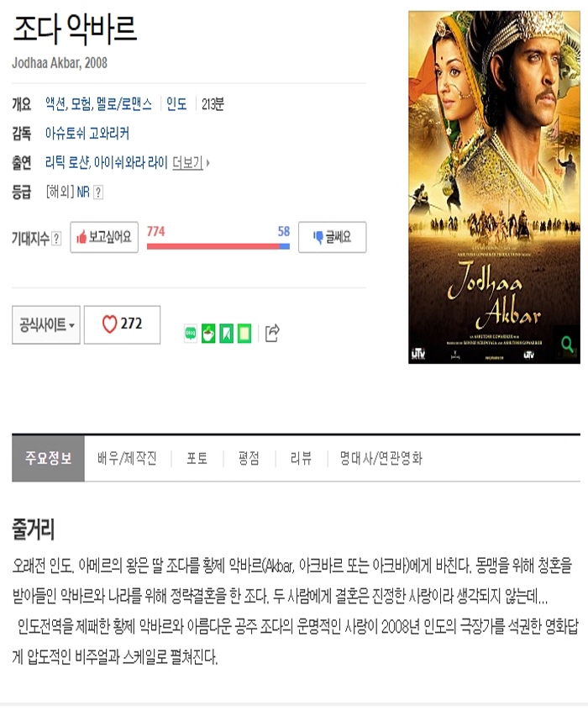Open the 포토 tab
Screen dimensions: 588x716
click(x=197, y=458)
